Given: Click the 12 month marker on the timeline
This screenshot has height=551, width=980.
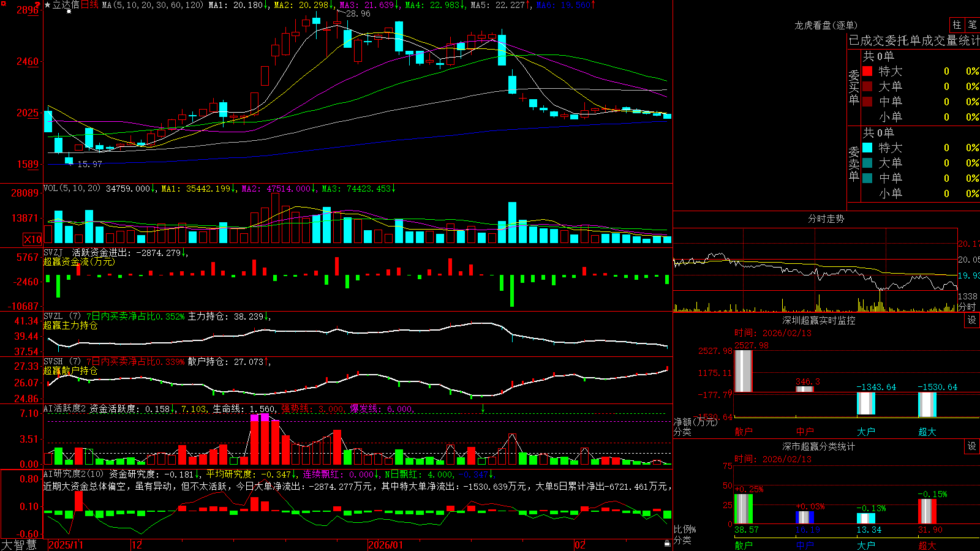Looking at the screenshot, I should click(137, 545).
